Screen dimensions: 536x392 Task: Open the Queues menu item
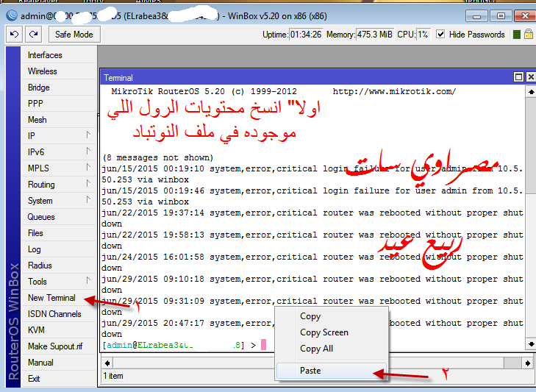tap(59, 217)
